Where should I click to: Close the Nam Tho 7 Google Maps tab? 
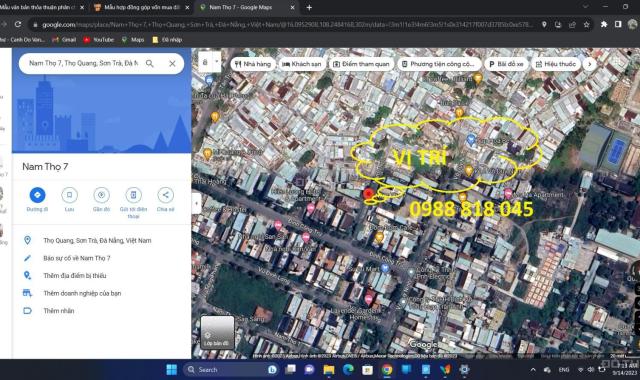click(292, 7)
